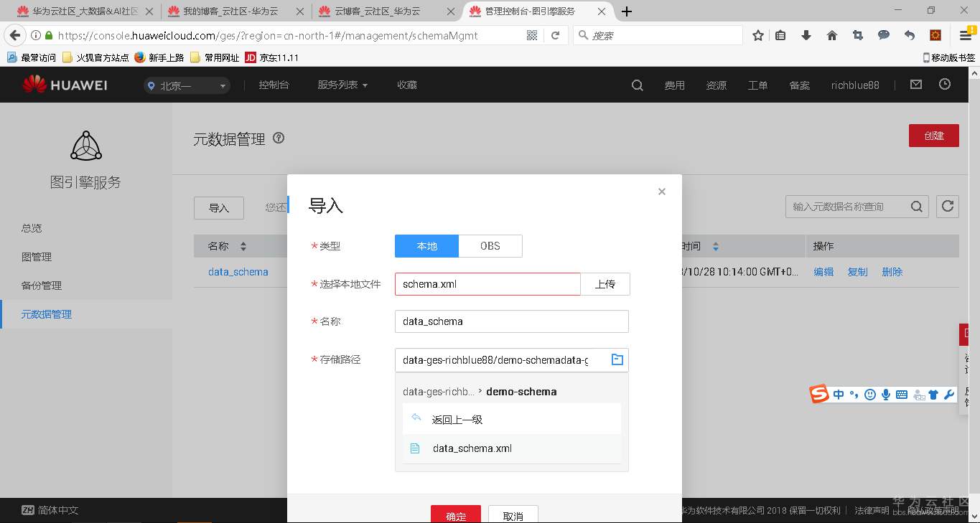The image size is (980, 523).
Task: Open the Sogou soft keyboard icon
Action: click(x=901, y=395)
